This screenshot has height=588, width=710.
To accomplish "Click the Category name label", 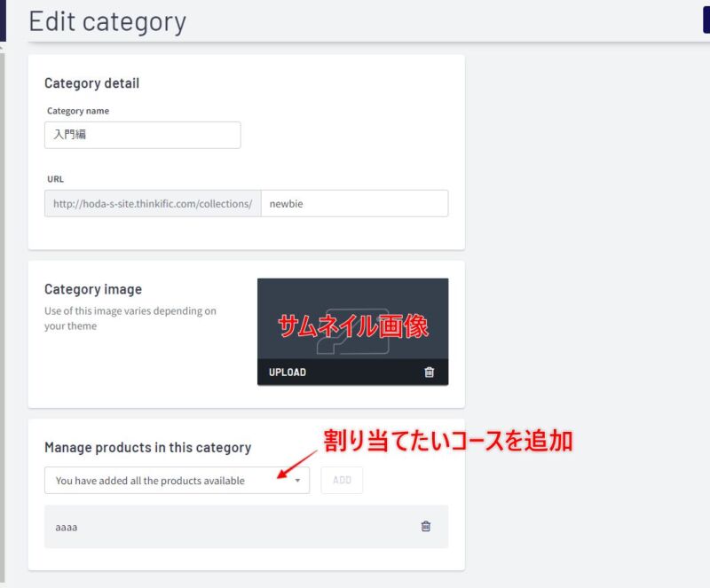I will coord(78,111).
